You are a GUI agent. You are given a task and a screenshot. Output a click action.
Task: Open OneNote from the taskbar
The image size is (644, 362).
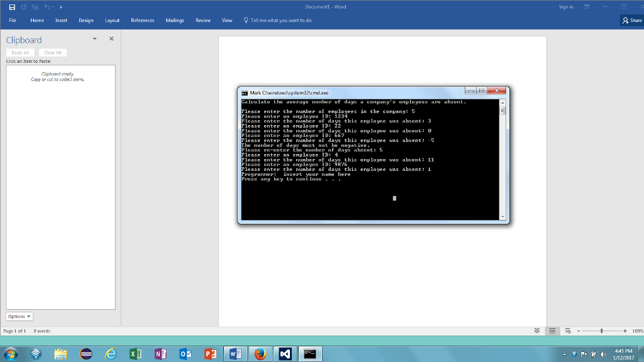coord(160,353)
